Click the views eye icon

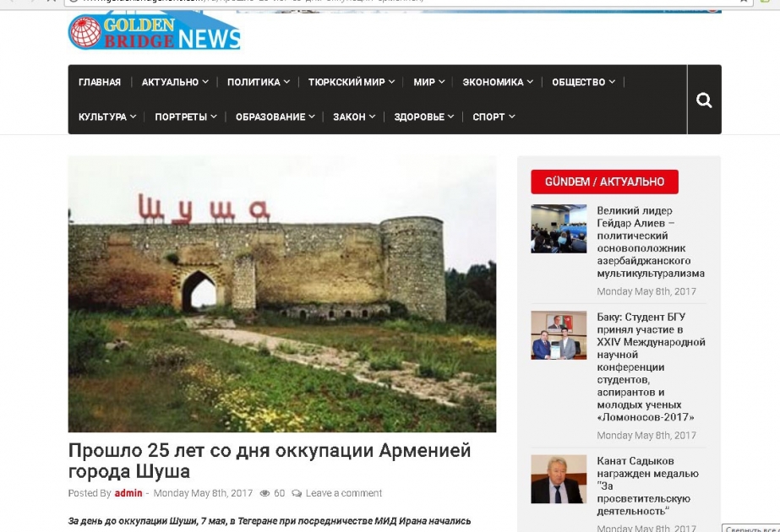(265, 493)
